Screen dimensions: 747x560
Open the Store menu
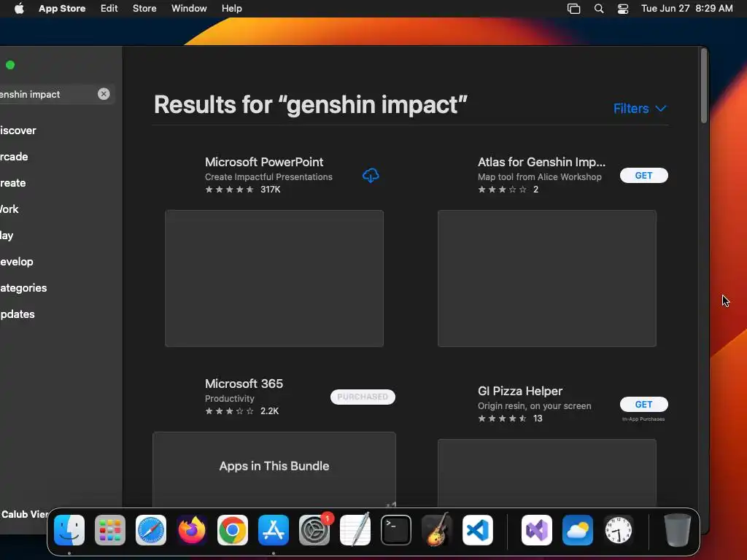pyautogui.click(x=144, y=9)
